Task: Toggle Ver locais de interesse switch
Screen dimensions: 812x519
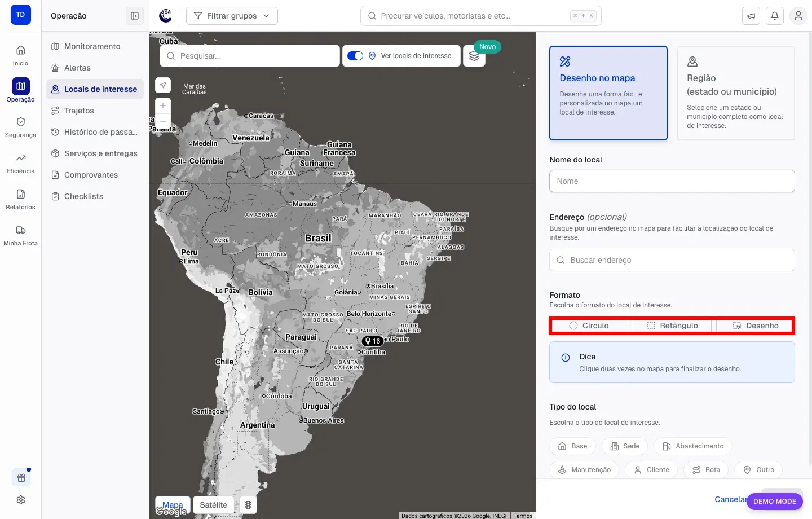Action: (355, 56)
